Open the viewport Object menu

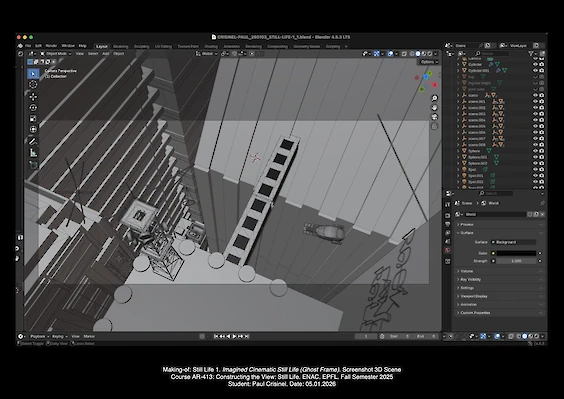tap(119, 54)
